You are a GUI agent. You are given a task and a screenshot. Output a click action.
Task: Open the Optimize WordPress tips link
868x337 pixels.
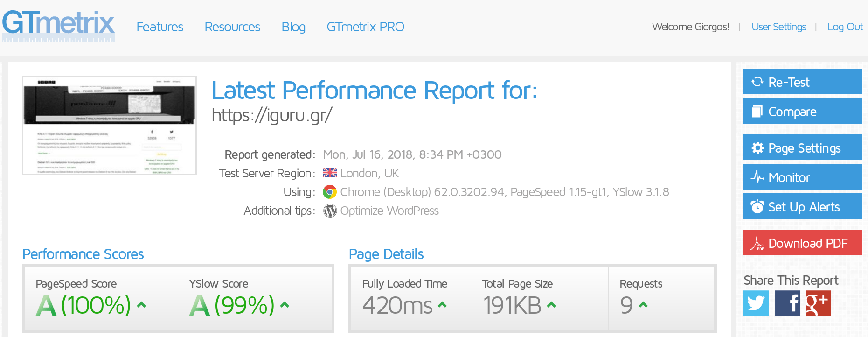389,211
